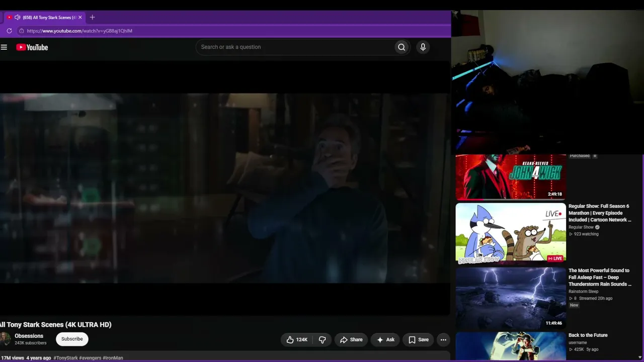Click the username channel under Back to the Future
This screenshot has width=644, height=362.
click(x=578, y=343)
